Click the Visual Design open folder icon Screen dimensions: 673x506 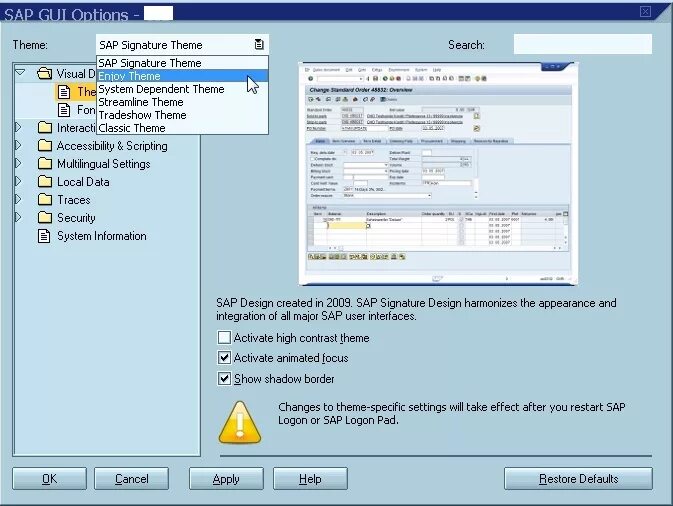44,73
